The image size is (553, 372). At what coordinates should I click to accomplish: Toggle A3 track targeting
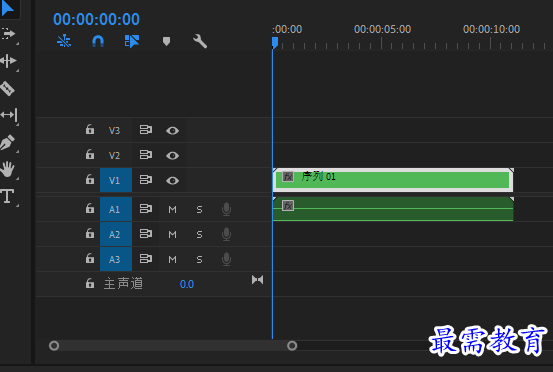coord(116,259)
